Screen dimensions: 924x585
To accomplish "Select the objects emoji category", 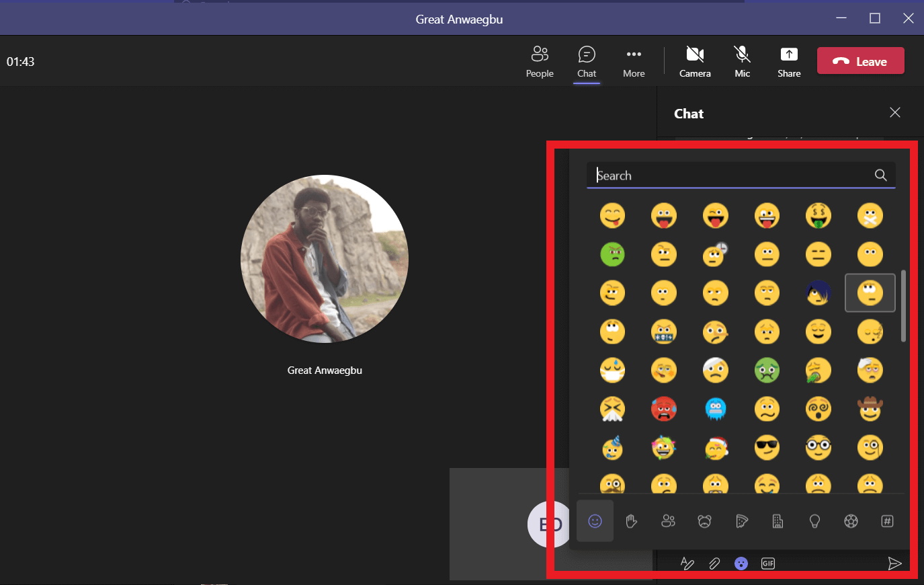I will [x=814, y=521].
